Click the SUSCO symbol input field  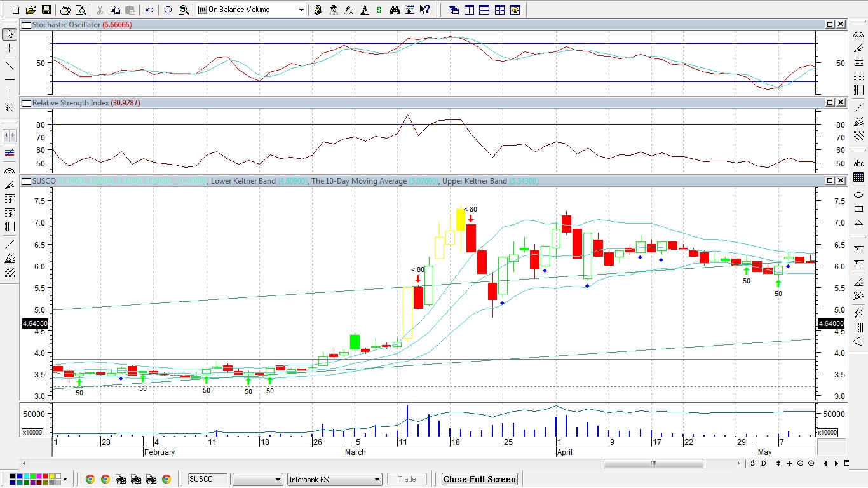[x=208, y=479]
